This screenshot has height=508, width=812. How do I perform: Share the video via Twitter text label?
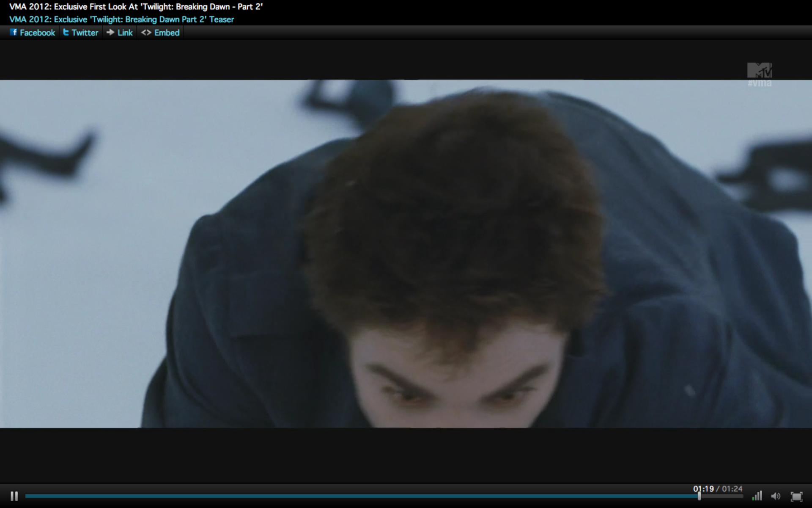[x=85, y=33]
